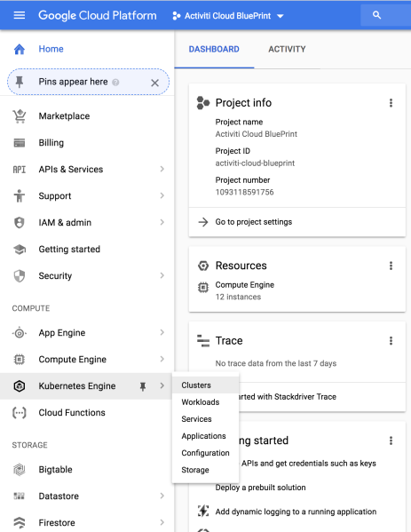Click the go-to-settings arrow icon
Screen dimensions: 411x532
203,222
